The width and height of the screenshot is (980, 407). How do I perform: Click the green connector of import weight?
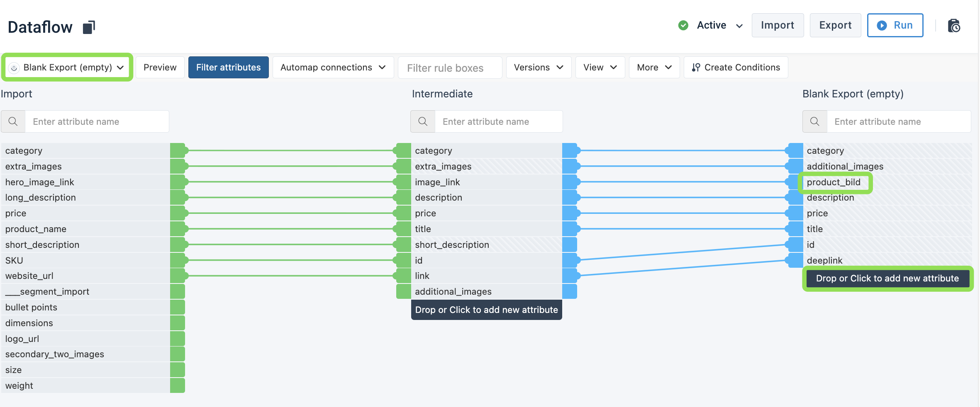[178, 385]
